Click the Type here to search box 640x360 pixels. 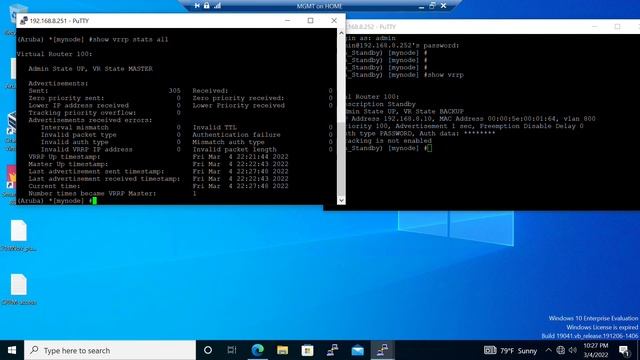[x=110, y=350]
